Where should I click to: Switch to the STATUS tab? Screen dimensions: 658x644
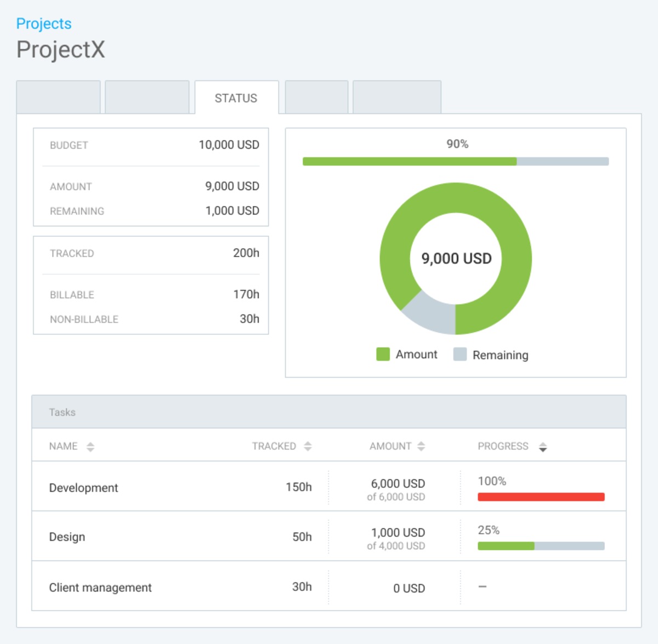pos(236,98)
